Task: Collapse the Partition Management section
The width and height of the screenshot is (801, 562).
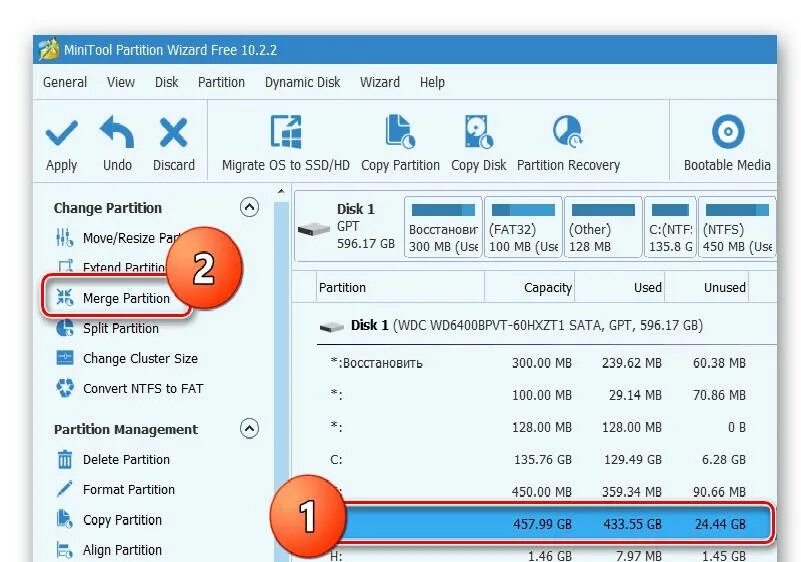Action: [249, 429]
